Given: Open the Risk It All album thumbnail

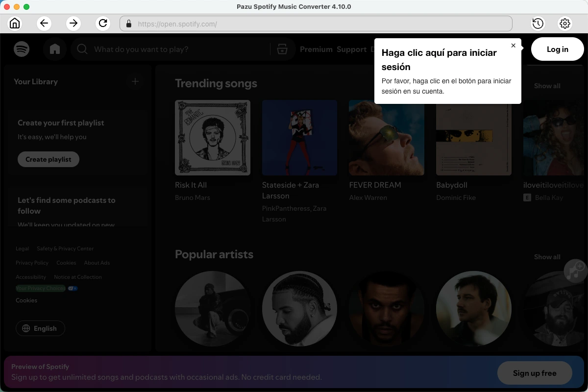Looking at the screenshot, I should point(212,138).
